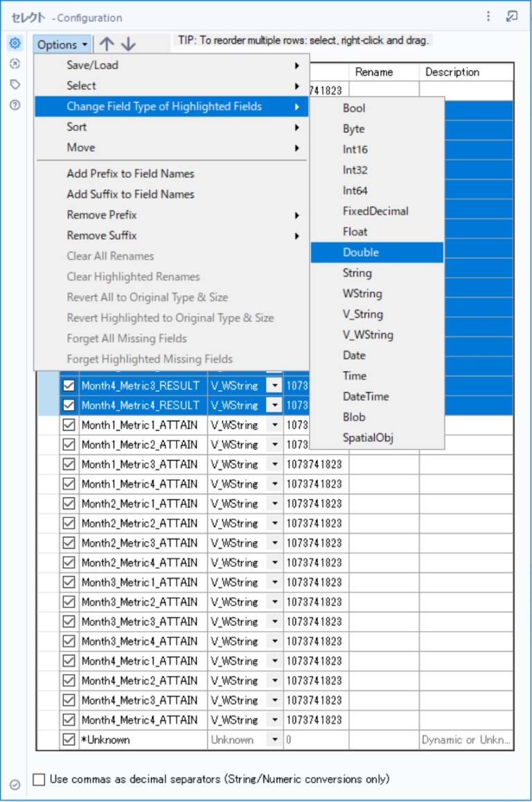This screenshot has height=802, width=532.
Task: Open type dropdown for Month1_Metric4_ATTAIN
Action: [x=275, y=483]
